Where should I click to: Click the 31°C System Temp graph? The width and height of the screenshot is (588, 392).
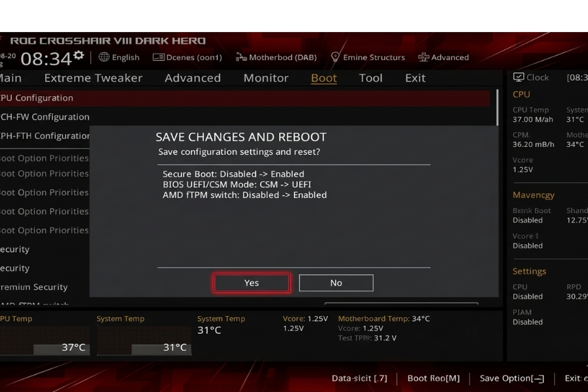144,340
